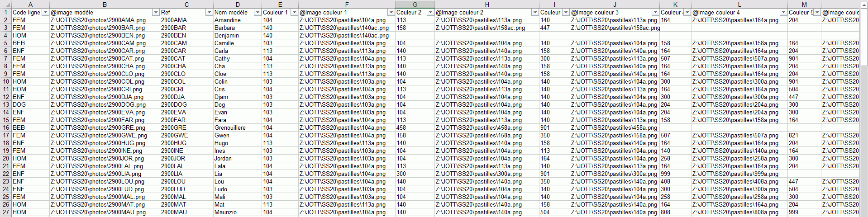Open the @Image couleur 2 filter dropdown

(535, 12)
